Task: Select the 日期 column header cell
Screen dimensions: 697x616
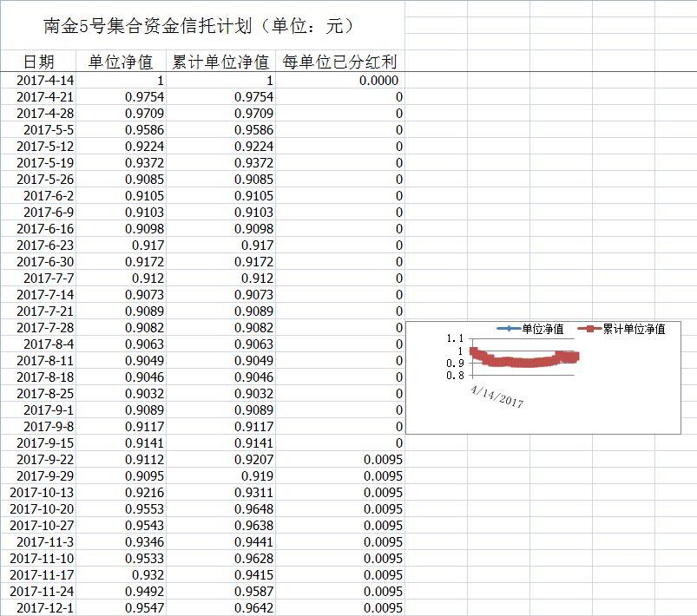Action: point(38,62)
